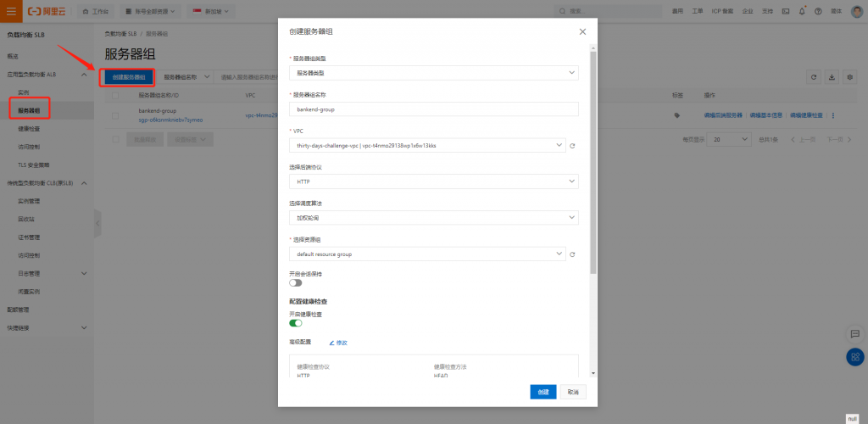Open table column settings gear

(850, 77)
